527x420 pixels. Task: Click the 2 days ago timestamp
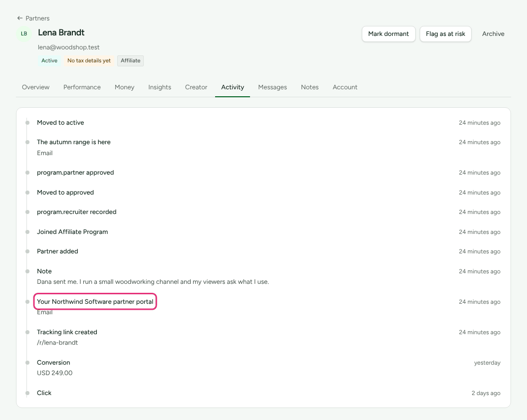486,393
